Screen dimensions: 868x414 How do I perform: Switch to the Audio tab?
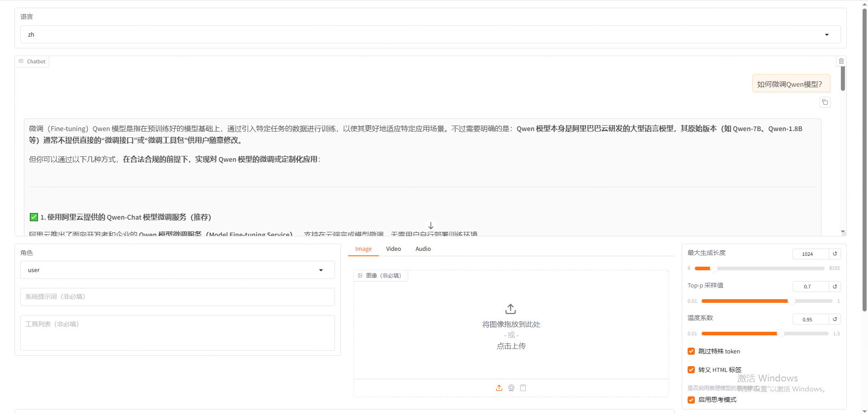[423, 249]
